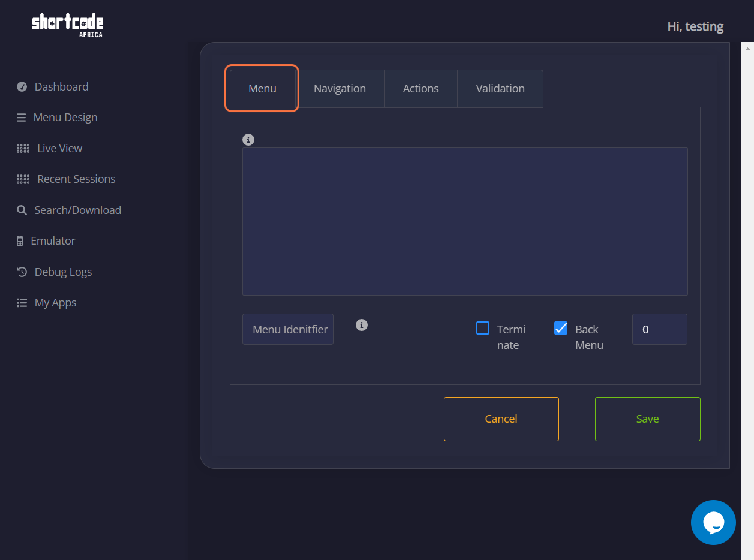The image size is (754, 560).
Task: Open the Menu Design page link
Action: click(65, 118)
